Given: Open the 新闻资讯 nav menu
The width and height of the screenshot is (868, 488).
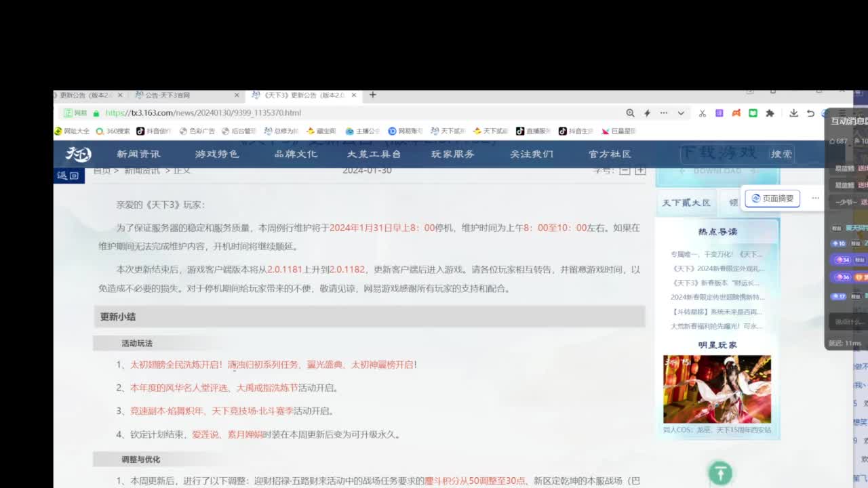Looking at the screenshot, I should (138, 155).
